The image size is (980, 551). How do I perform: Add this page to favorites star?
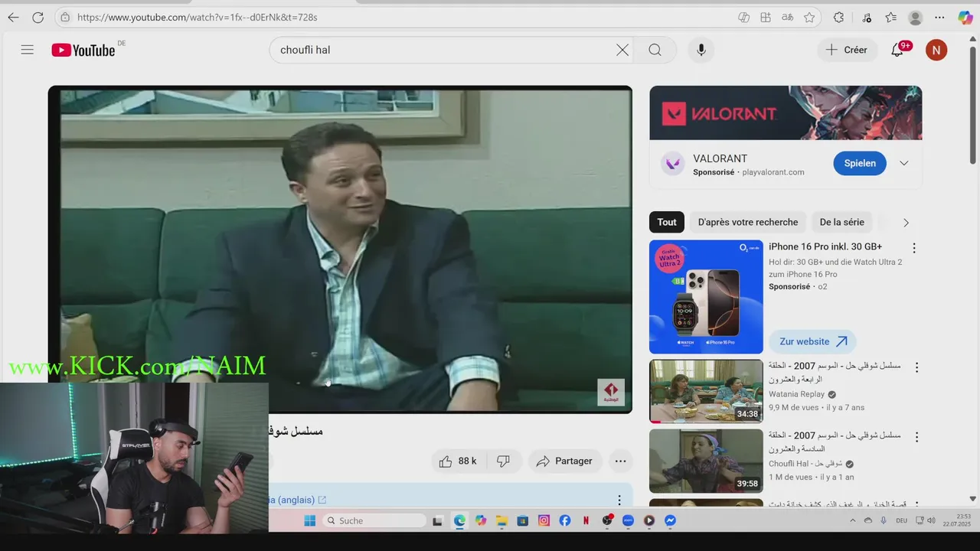pyautogui.click(x=809, y=17)
